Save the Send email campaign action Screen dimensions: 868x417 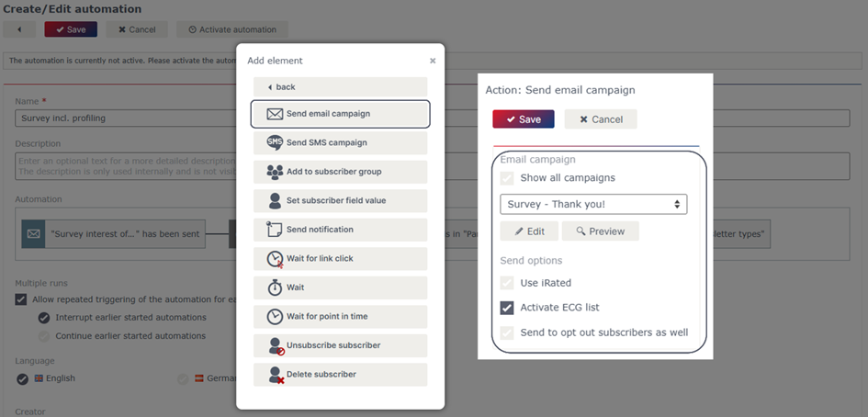tap(524, 119)
